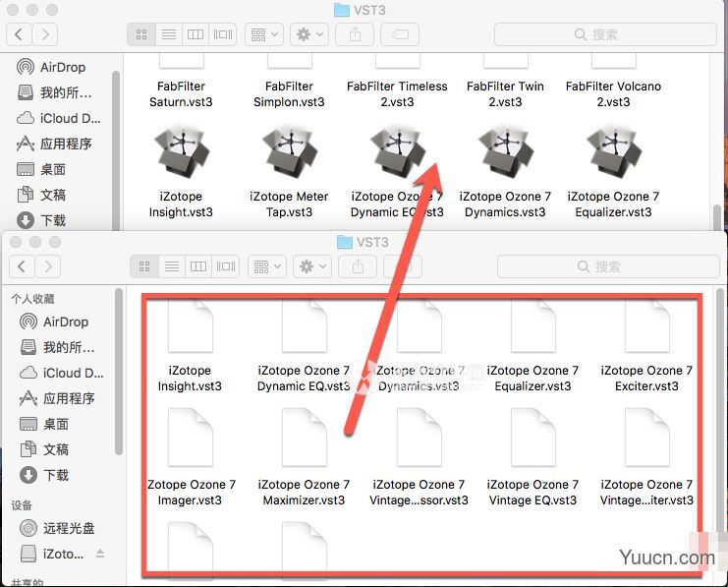Select iZoto... volume in bottom sidebar
Viewport: 728px width, 587px height.
tap(52, 554)
